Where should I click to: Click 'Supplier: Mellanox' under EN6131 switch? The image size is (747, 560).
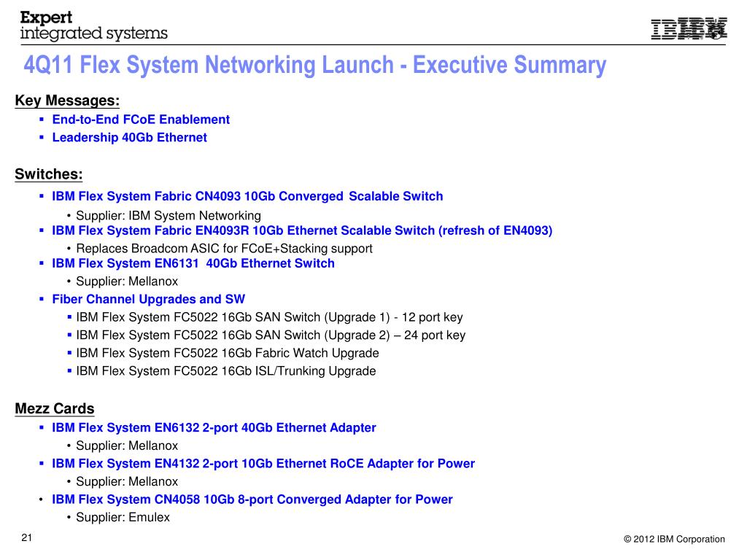coord(127,281)
